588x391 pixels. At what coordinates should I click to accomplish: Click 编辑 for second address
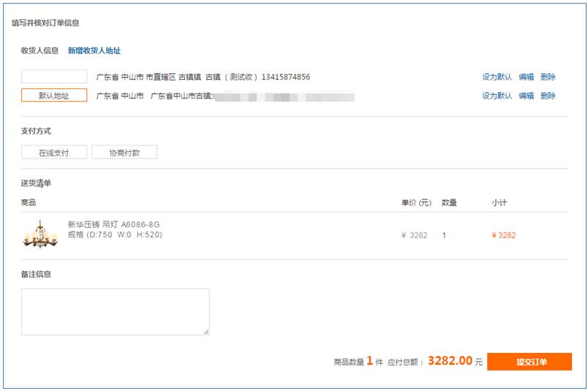[526, 96]
